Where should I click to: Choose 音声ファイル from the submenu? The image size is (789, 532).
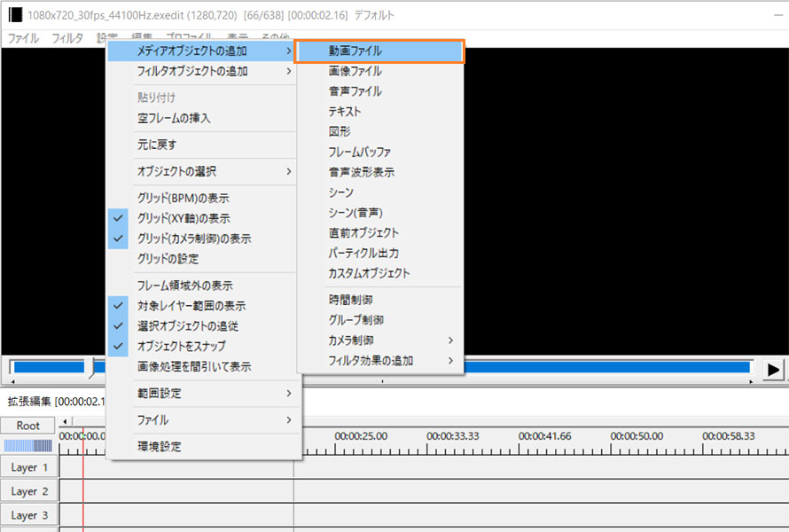379,91
